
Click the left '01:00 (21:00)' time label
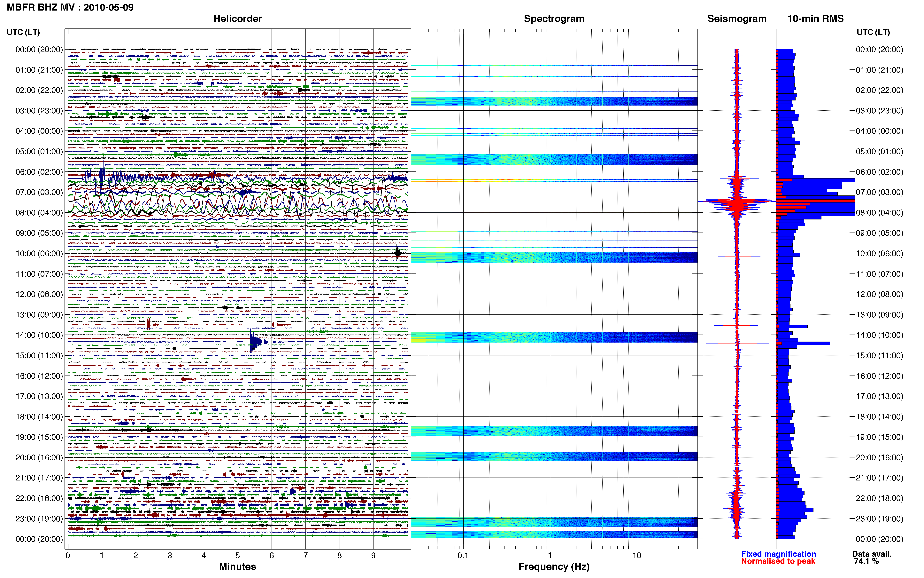39,70
